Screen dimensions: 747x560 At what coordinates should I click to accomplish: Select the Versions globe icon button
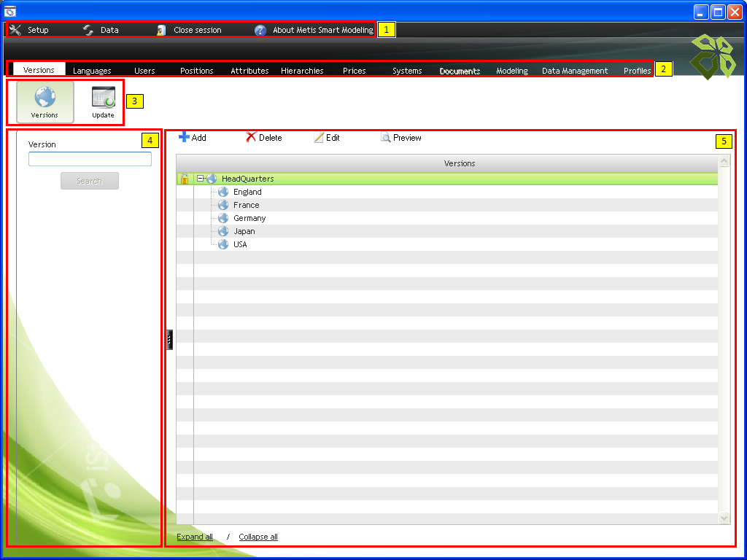(x=45, y=102)
